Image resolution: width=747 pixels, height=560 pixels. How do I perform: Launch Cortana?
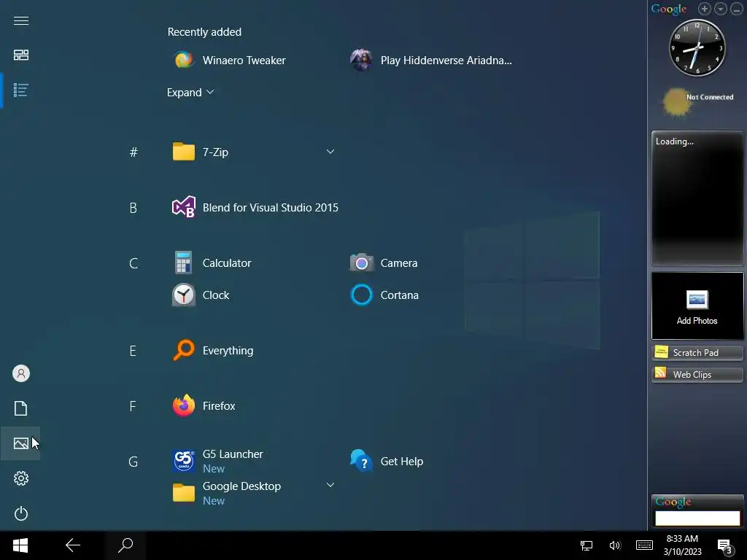(x=384, y=295)
